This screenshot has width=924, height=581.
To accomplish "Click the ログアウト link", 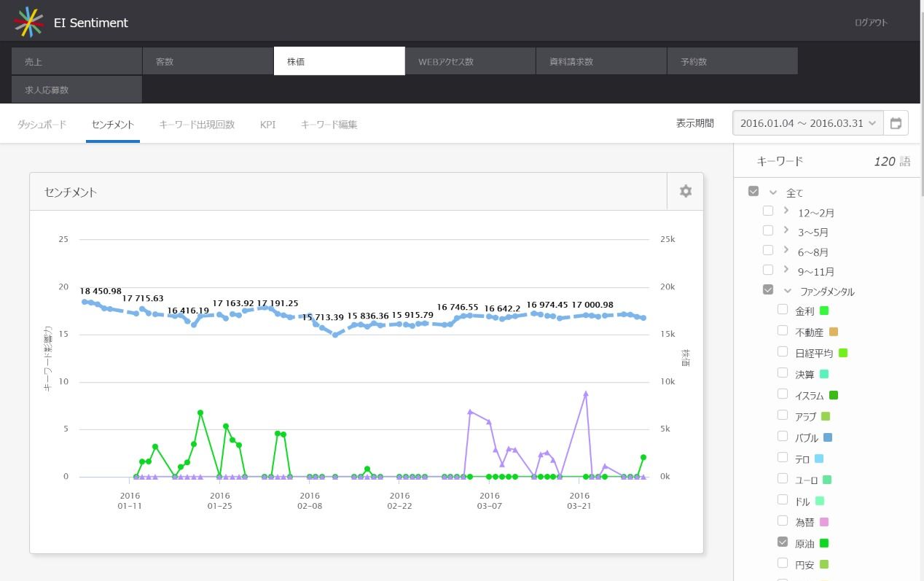I will [x=871, y=23].
